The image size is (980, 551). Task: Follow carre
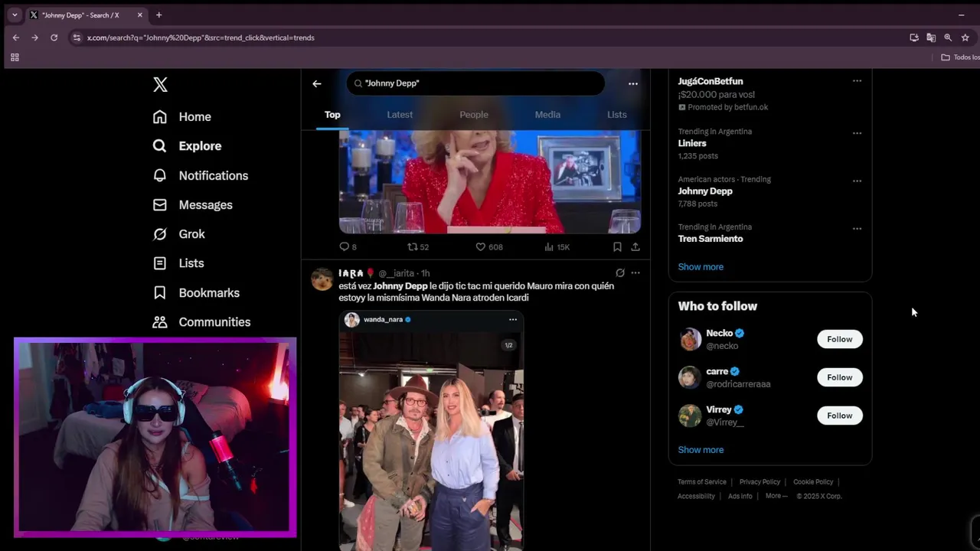[x=839, y=377]
